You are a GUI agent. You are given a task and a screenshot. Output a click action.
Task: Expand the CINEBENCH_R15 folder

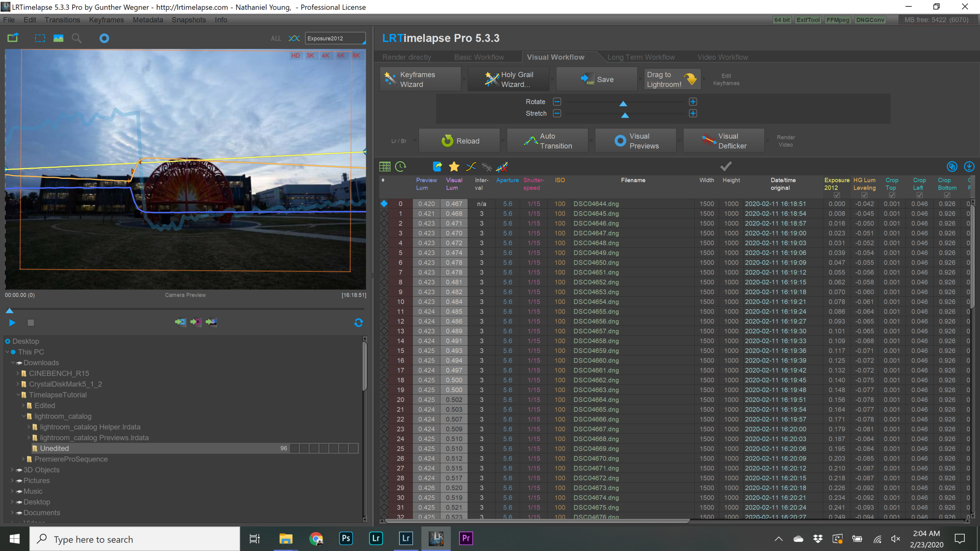[x=18, y=373]
